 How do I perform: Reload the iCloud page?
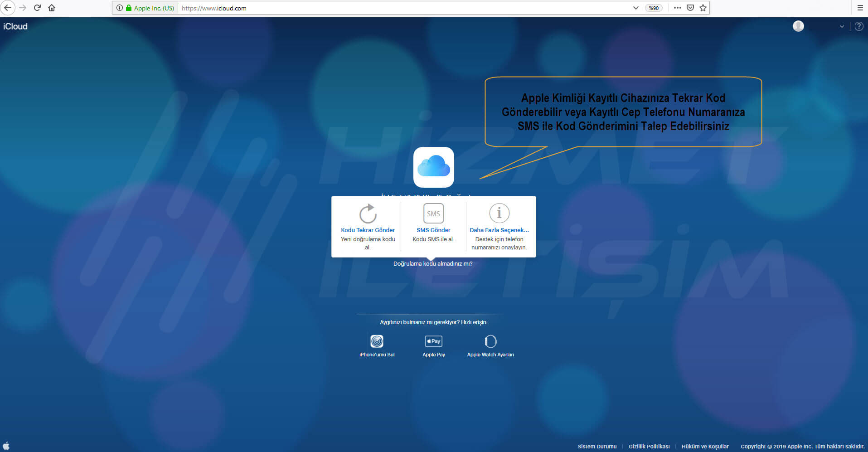pos(37,8)
